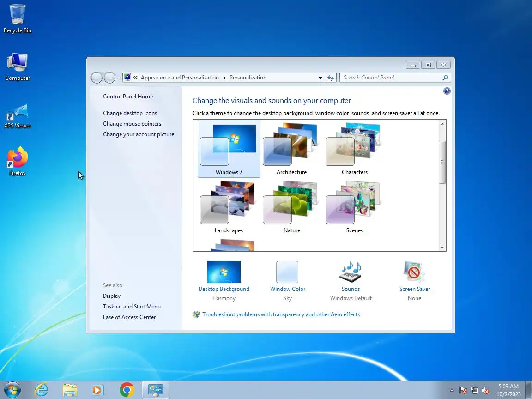Click the Back navigation button
The height and width of the screenshot is (399, 532).
pyautogui.click(x=97, y=78)
